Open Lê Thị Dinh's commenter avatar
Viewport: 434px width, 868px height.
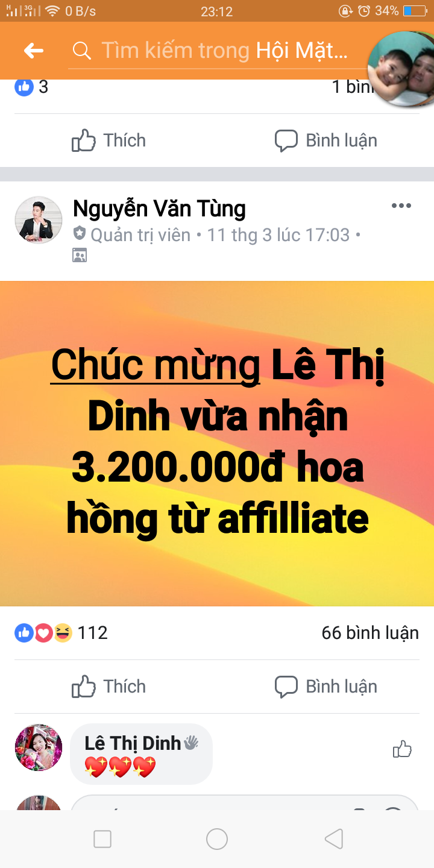(39, 747)
